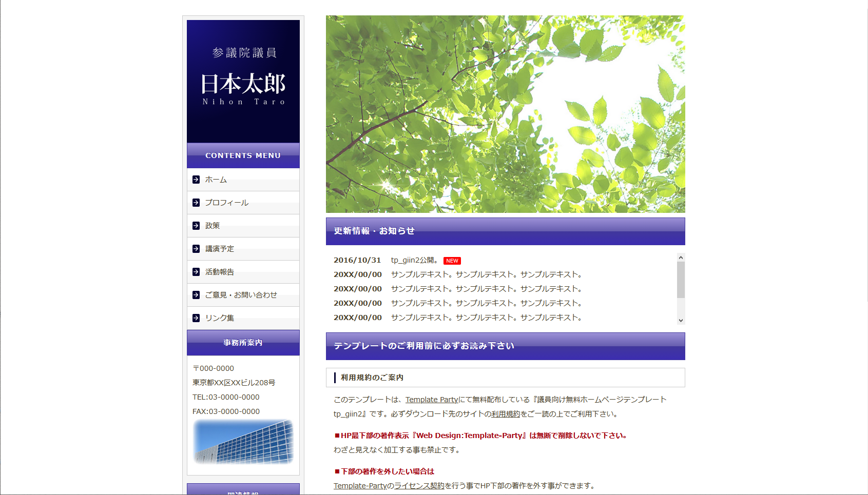Click テンプレートのご利用前に必ずお読み下さい heading
868x495 pixels.
pos(506,346)
